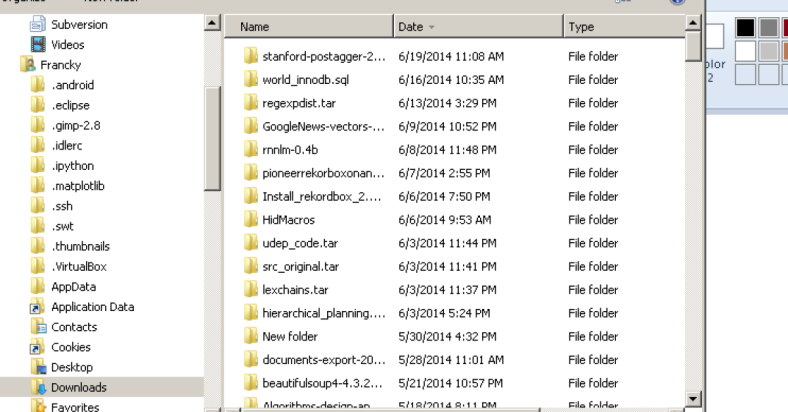The image size is (788, 412).
Task: Pick the black color swatch
Action: (744, 29)
